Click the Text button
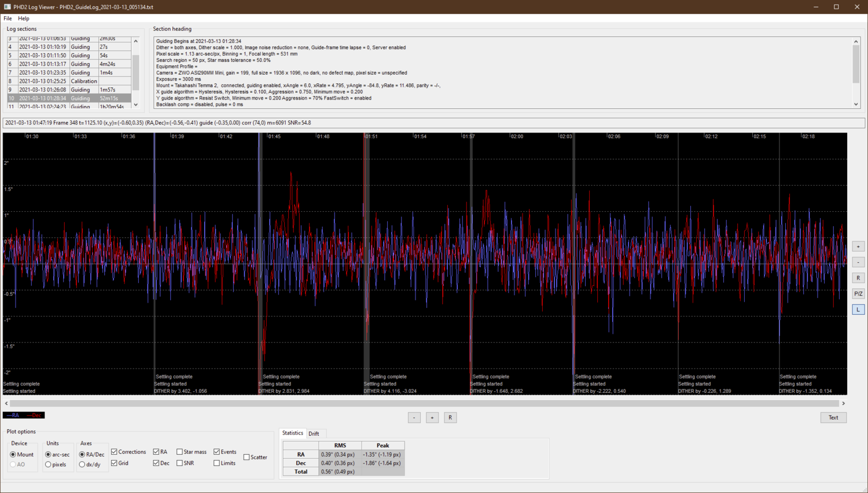 coord(833,418)
